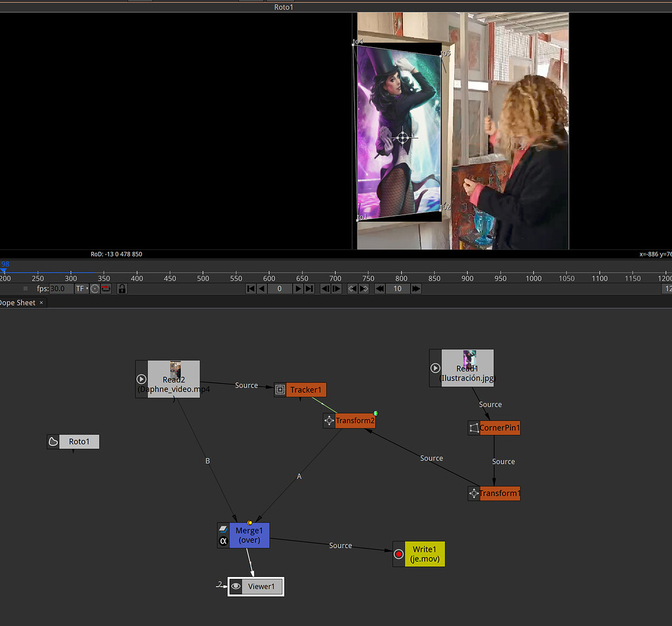The width and height of the screenshot is (672, 626).
Task: Select the Roto1 tab above the viewer
Action: [x=283, y=7]
